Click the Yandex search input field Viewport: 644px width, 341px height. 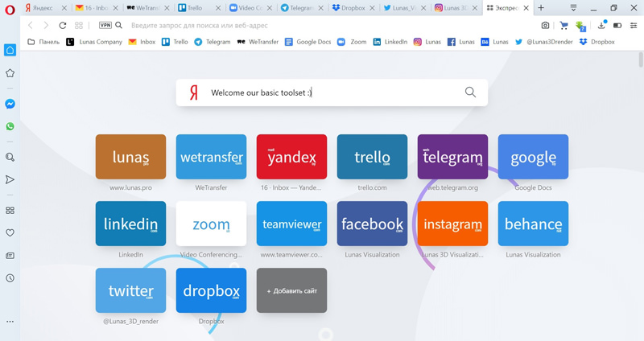click(332, 92)
